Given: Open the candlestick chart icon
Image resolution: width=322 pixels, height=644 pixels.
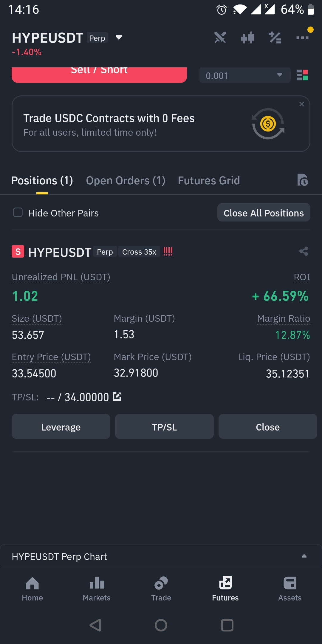Looking at the screenshot, I should coord(247,38).
